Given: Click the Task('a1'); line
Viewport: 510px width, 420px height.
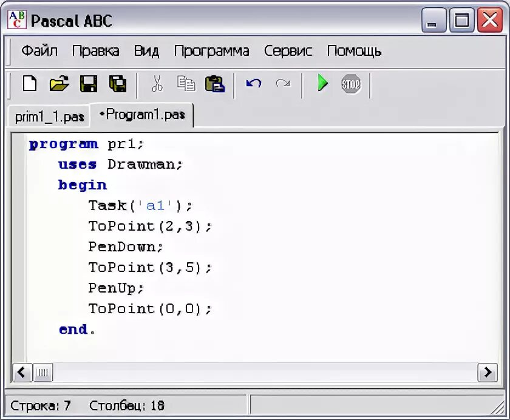Looking at the screenshot, I should pos(140,206).
